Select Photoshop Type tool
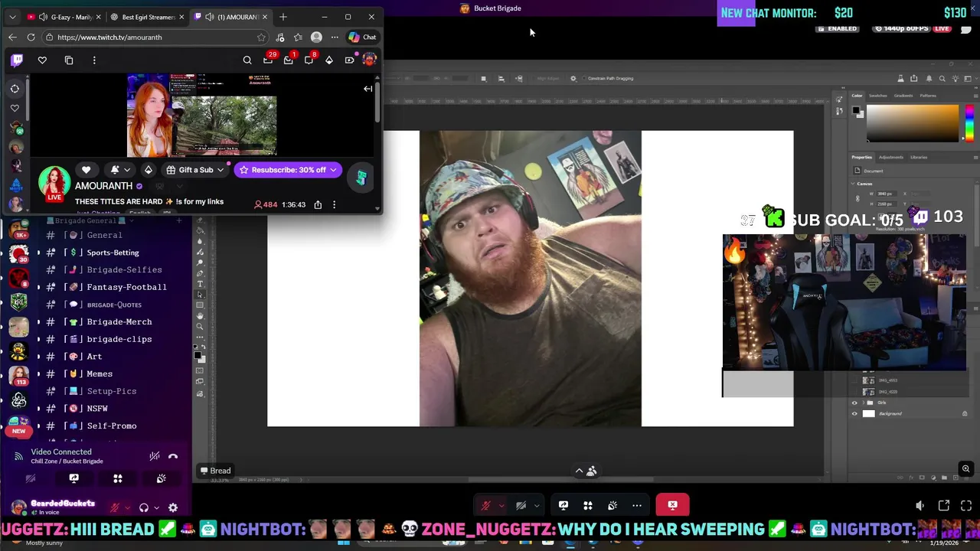Screen dimensions: 980x551 click(200, 284)
